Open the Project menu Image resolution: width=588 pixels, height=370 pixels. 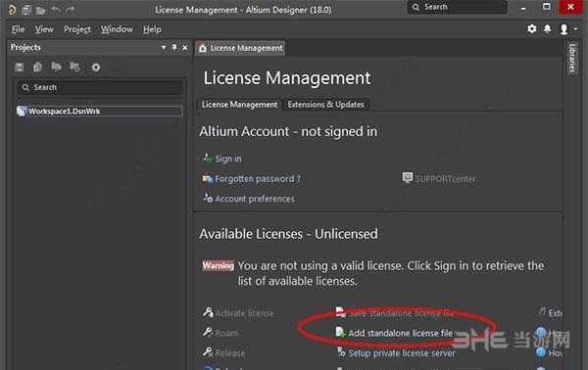coord(77,29)
